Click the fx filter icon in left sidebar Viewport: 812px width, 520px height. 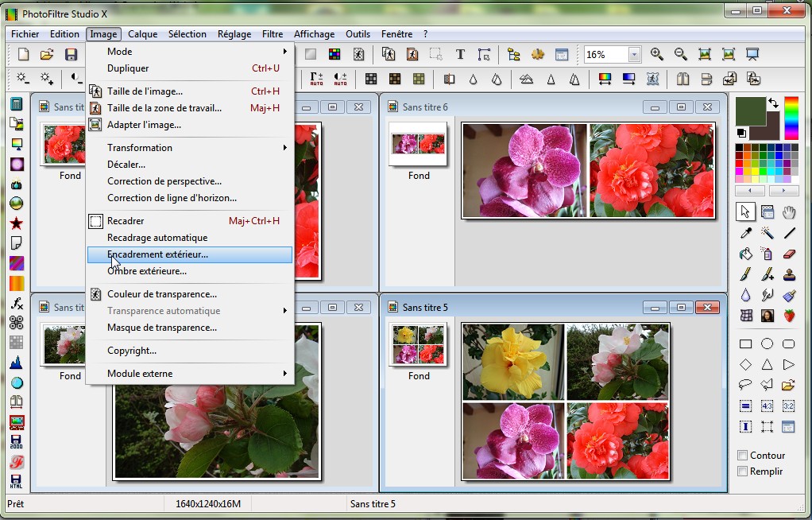[x=17, y=303]
